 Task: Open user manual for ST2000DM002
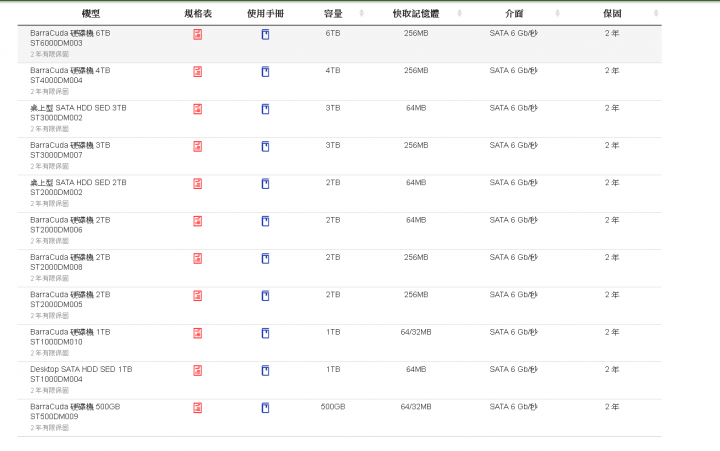point(265,184)
